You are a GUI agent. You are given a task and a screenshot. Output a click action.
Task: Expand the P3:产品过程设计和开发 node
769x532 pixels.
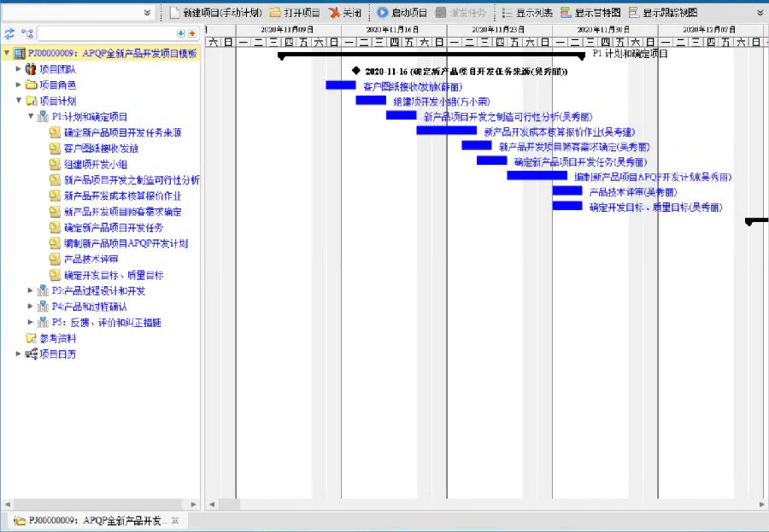pyautogui.click(x=31, y=290)
